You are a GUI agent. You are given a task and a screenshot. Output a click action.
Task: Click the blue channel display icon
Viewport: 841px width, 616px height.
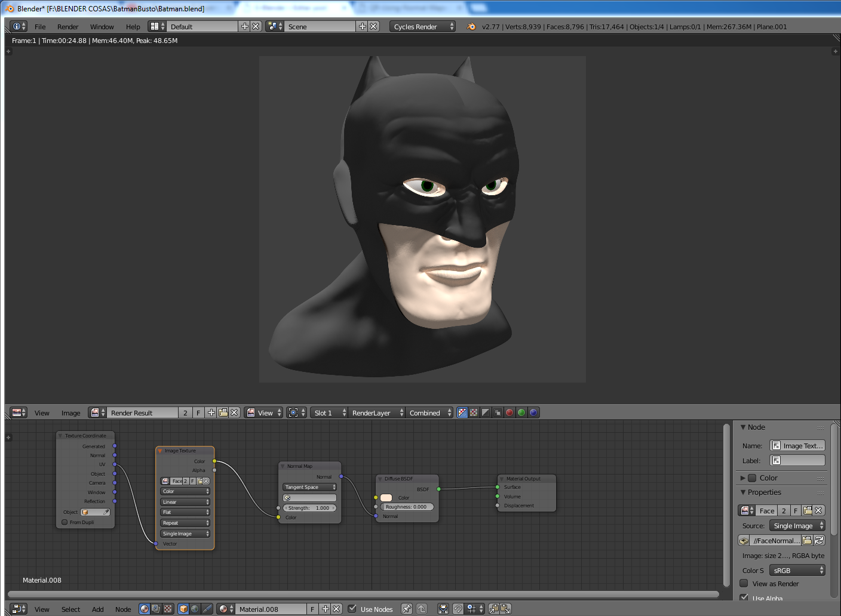click(533, 412)
